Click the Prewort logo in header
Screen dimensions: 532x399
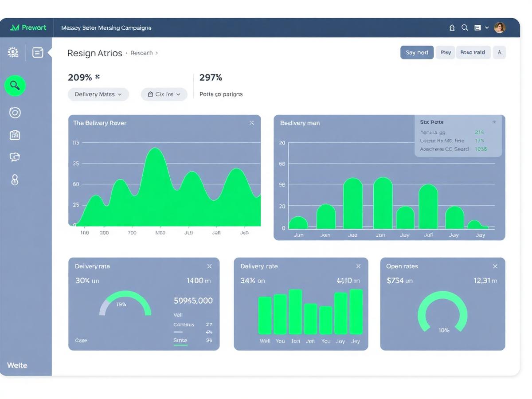[28, 27]
